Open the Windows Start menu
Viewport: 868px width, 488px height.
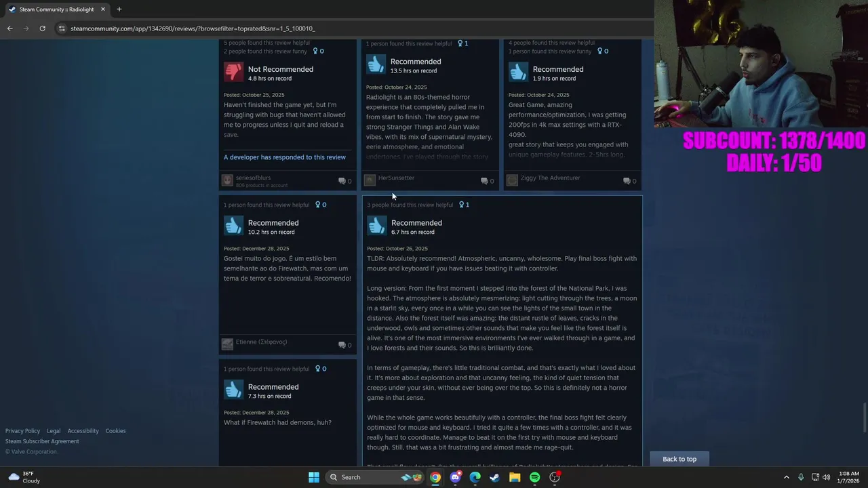coord(314,477)
